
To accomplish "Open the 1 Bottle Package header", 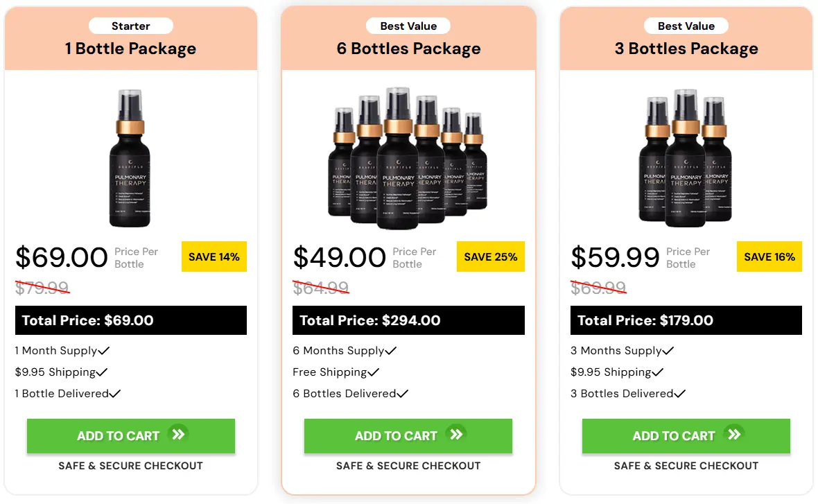I will click(x=130, y=49).
